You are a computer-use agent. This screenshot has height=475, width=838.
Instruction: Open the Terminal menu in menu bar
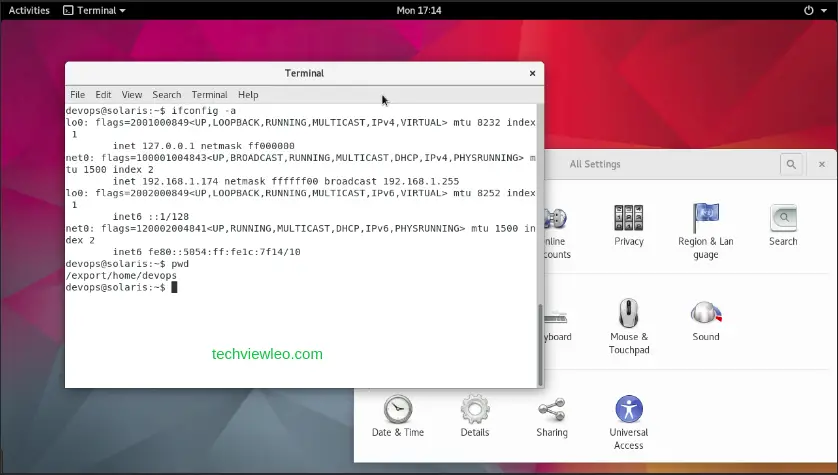(210, 95)
